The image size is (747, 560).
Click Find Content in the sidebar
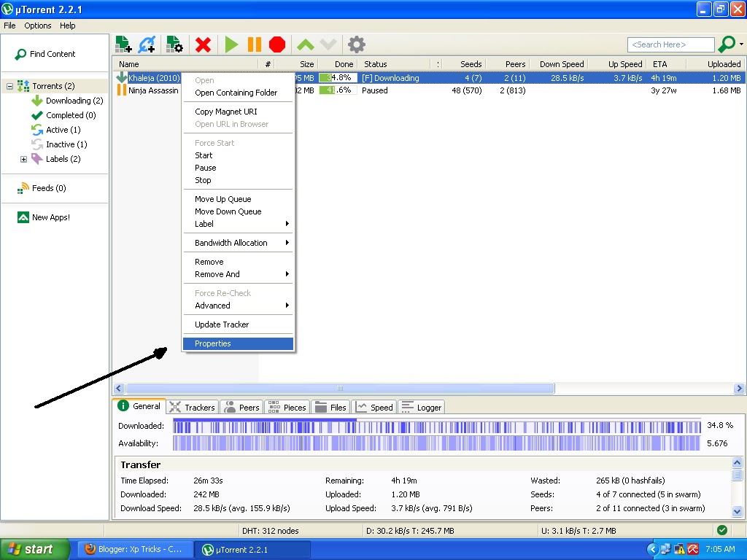[45, 54]
